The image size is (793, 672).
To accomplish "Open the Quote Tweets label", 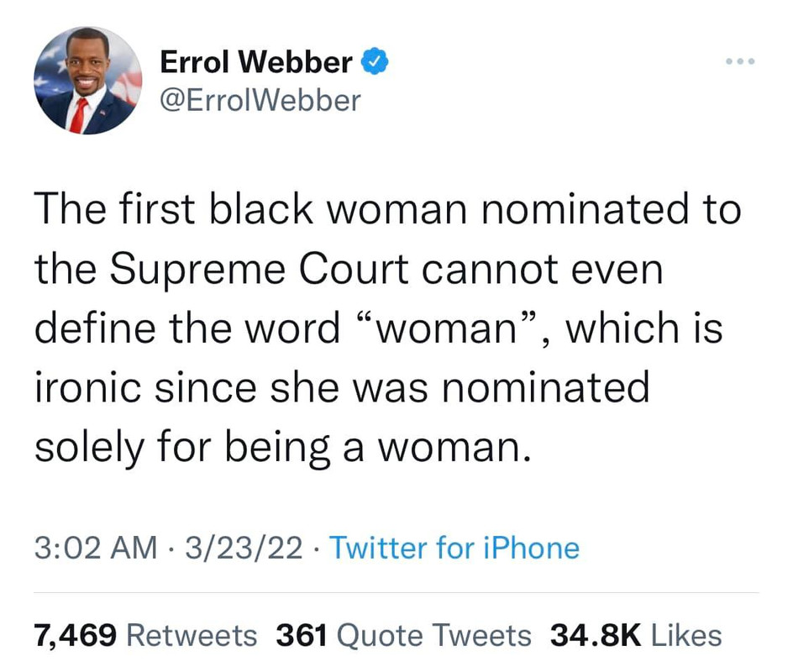I will tap(434, 636).
